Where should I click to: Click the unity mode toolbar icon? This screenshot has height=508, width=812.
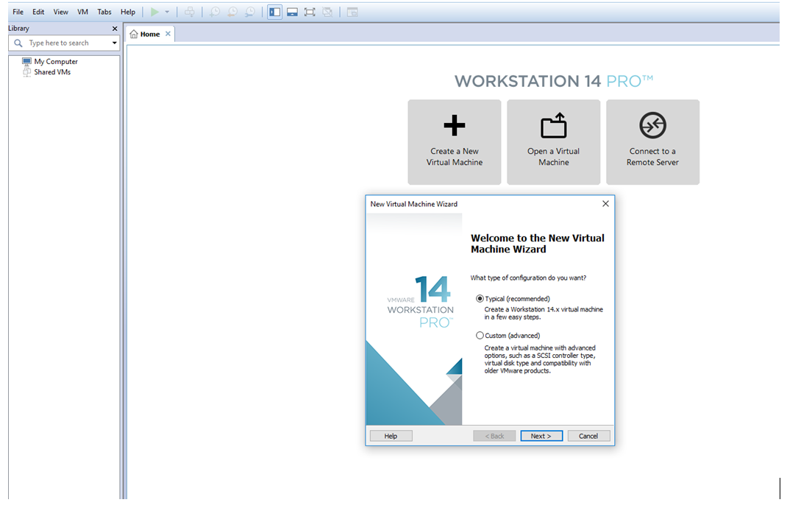tap(327, 12)
